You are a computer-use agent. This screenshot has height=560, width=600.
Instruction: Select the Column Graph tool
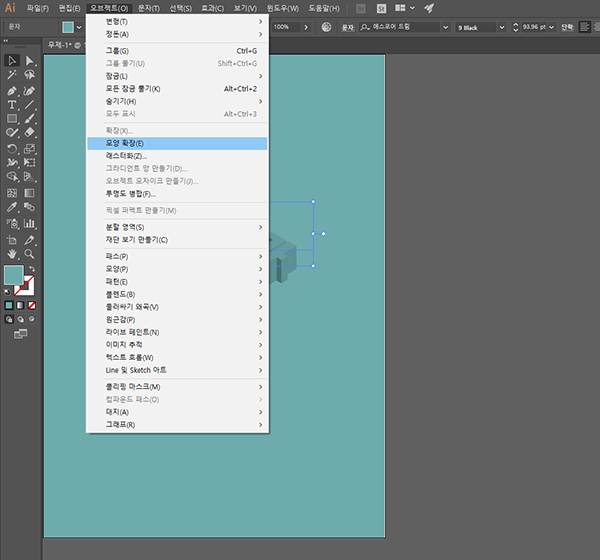coord(29,224)
